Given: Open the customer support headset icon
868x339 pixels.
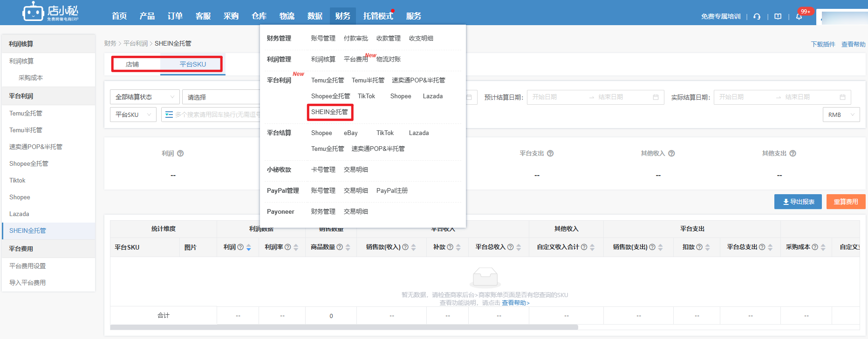Looking at the screenshot, I should (757, 16).
